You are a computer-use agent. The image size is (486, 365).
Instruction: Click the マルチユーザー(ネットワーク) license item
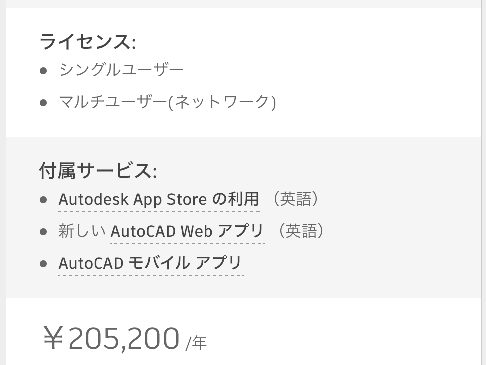[x=168, y=102]
